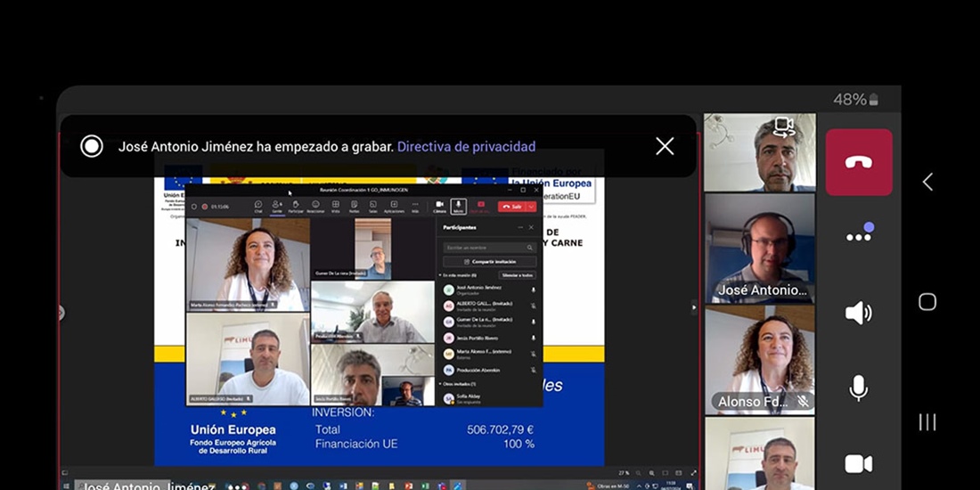The image size is (980, 490).
Task: Select Sofía Alday in other invitees
Action: 489,399
